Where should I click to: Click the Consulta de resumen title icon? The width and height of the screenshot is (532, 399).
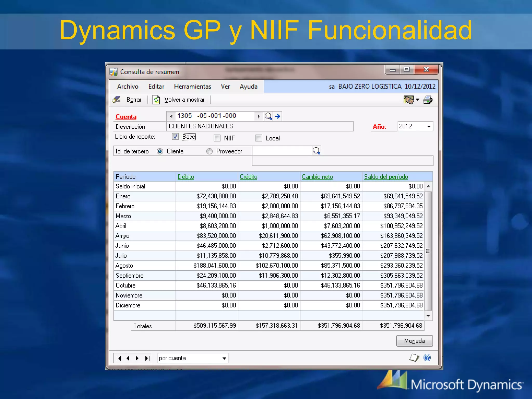click(113, 72)
